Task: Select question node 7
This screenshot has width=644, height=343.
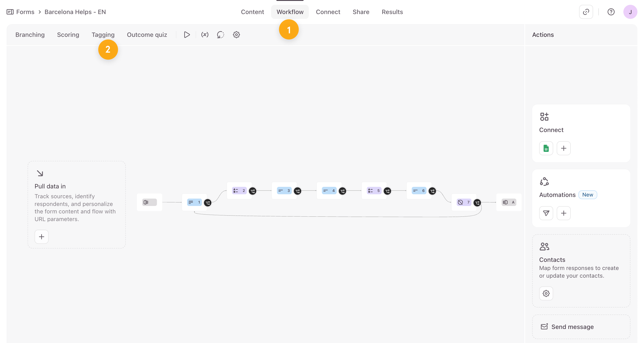Action: click(x=464, y=202)
